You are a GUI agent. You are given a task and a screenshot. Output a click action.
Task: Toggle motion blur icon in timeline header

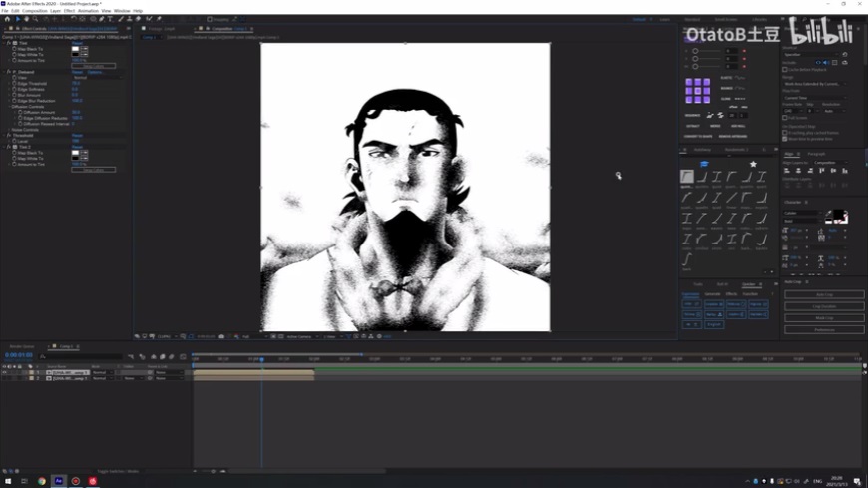[171, 356]
